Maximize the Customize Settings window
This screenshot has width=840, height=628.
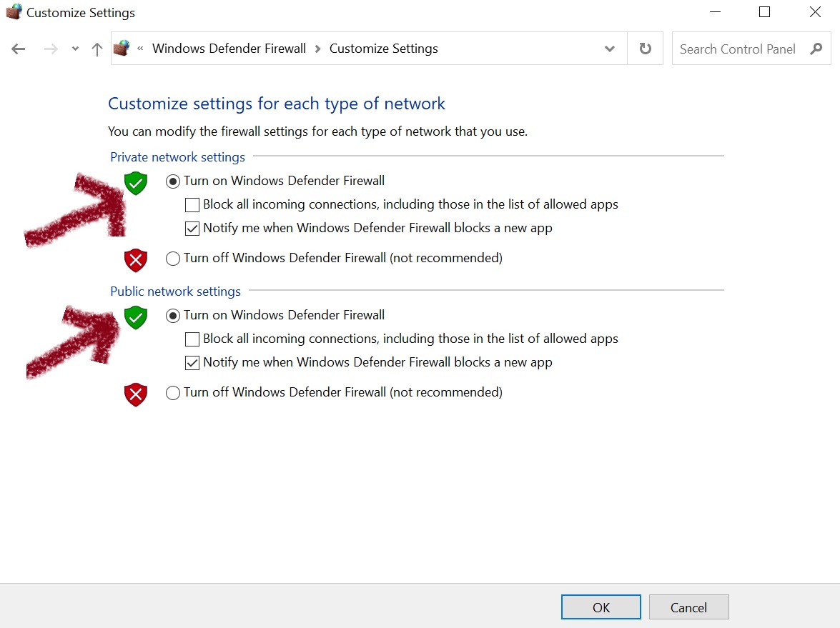coord(764,11)
